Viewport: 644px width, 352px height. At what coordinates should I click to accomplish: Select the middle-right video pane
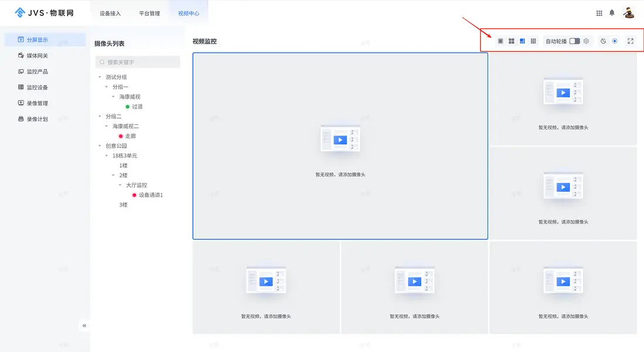pos(563,193)
